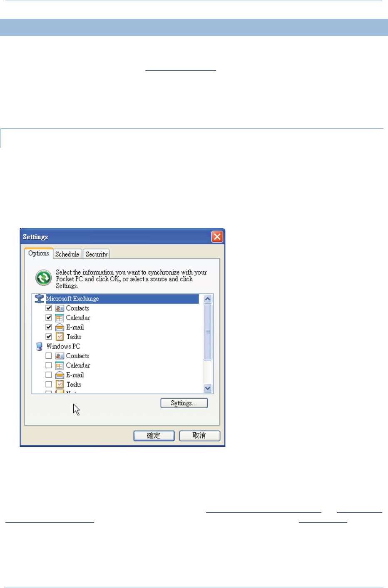Click the Microsoft Exchange server icon
Screen dimensions: 388x588
(x=39, y=299)
